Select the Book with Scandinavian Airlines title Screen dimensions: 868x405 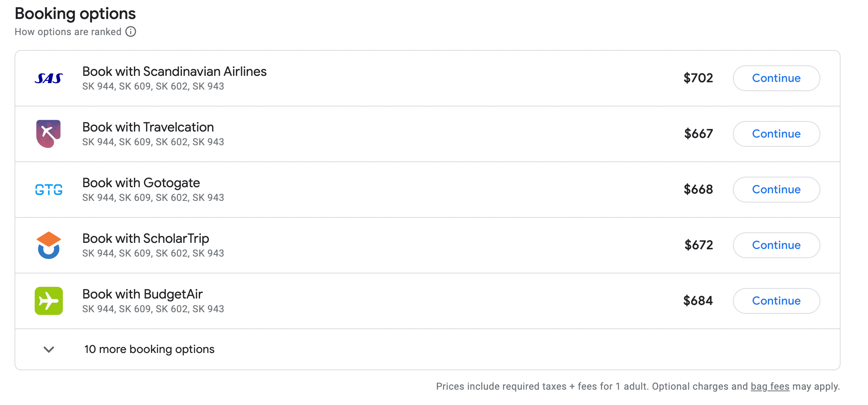pos(174,71)
